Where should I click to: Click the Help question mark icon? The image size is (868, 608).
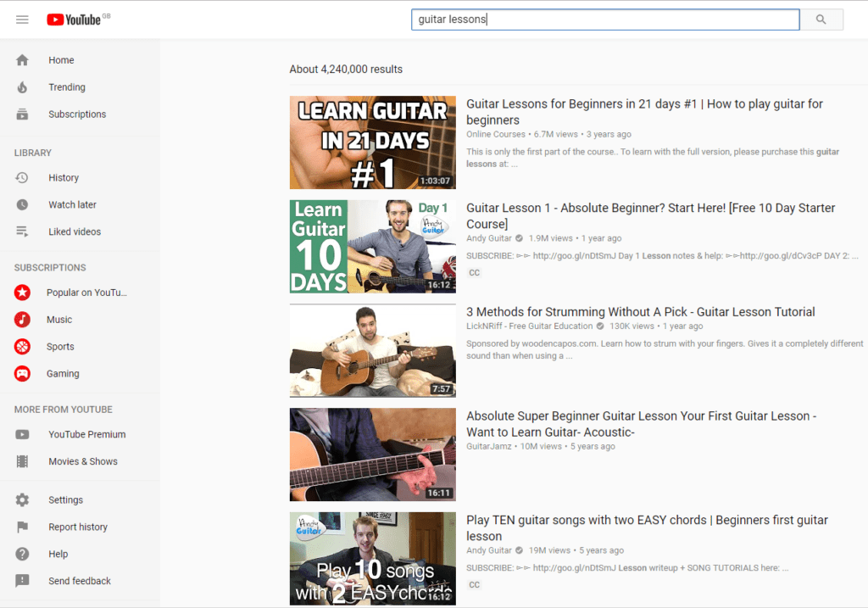coord(22,554)
